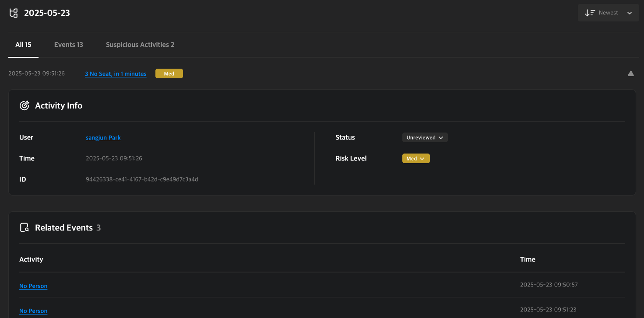
Task: Open the Newest sort order dropdown
Action: (x=609, y=13)
